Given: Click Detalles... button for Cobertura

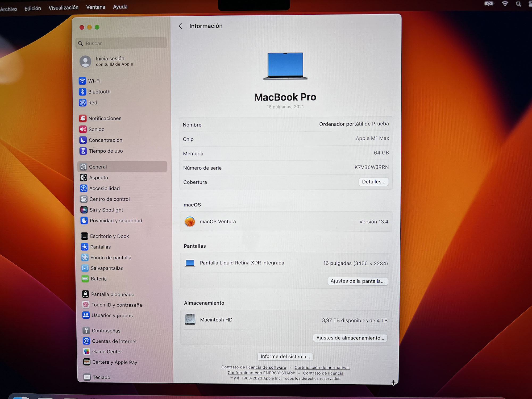Looking at the screenshot, I should tap(374, 182).
